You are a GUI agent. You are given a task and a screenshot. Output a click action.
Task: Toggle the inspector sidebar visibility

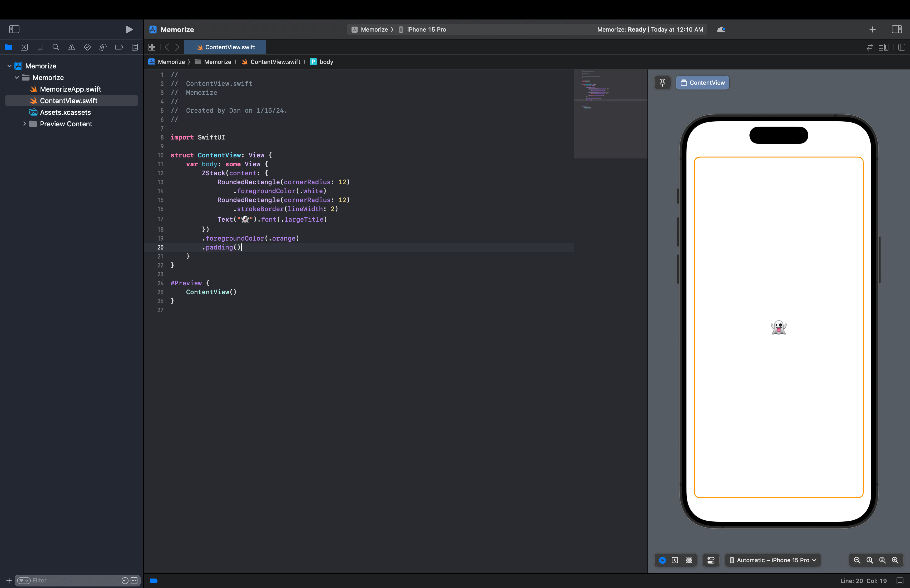(x=897, y=29)
